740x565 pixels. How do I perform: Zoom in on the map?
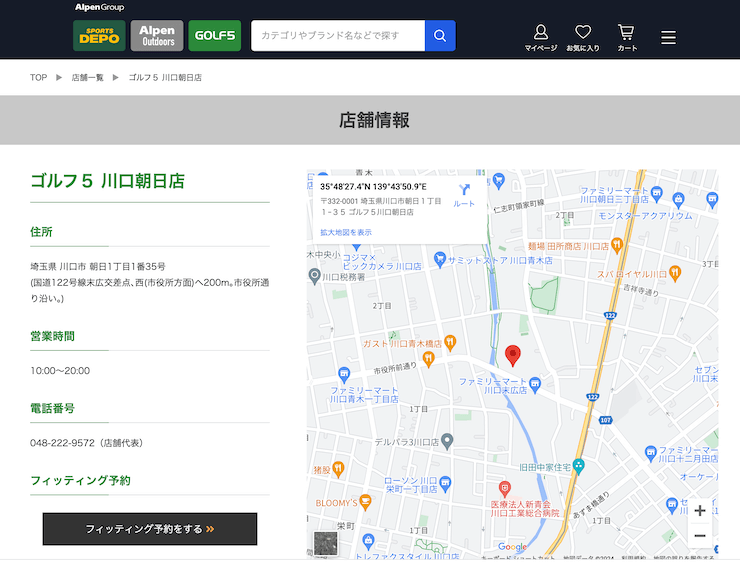(x=700, y=510)
